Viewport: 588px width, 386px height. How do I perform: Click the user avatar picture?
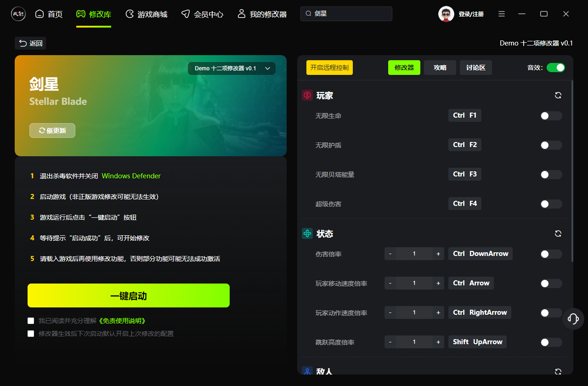tap(446, 14)
